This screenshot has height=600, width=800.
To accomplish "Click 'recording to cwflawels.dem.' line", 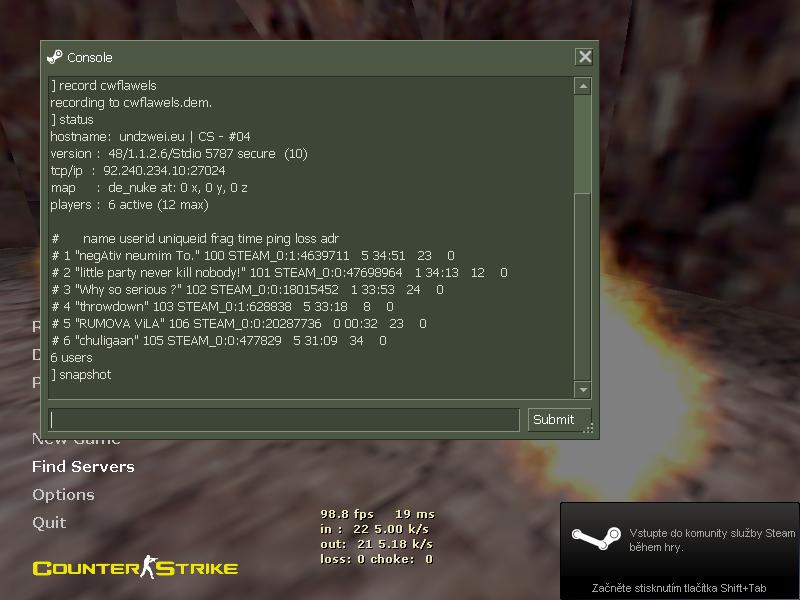I will tap(131, 103).
